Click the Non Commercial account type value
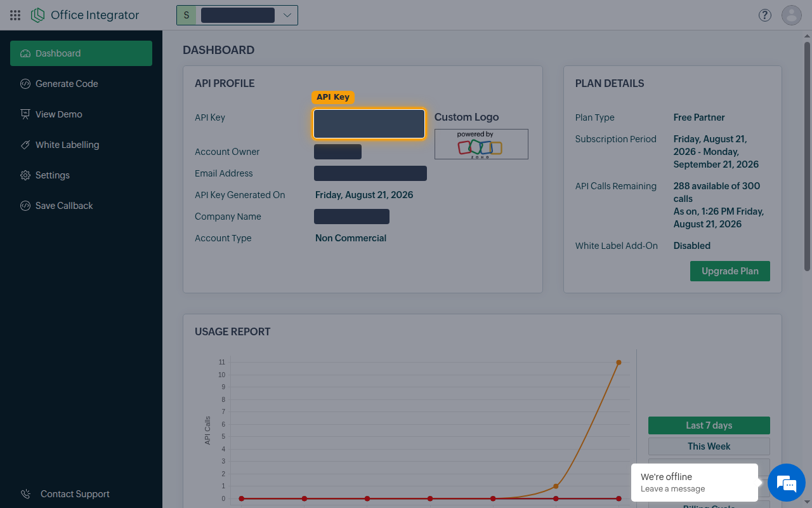 pos(351,238)
